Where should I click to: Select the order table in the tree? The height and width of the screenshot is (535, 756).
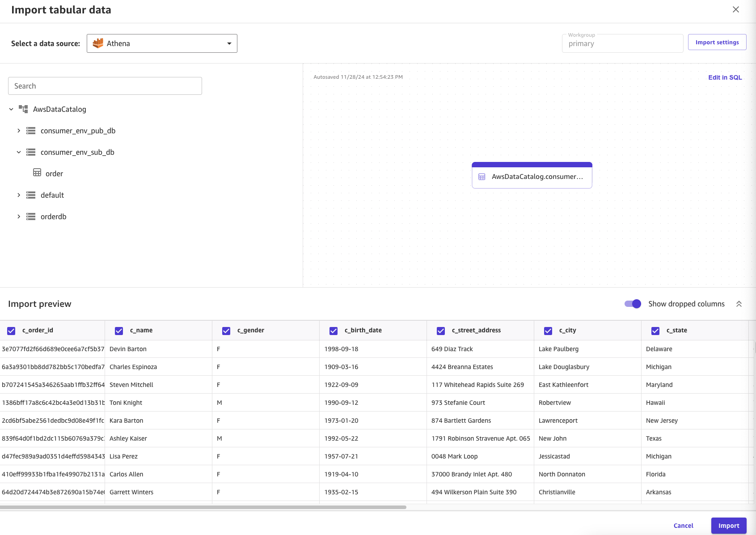point(54,174)
